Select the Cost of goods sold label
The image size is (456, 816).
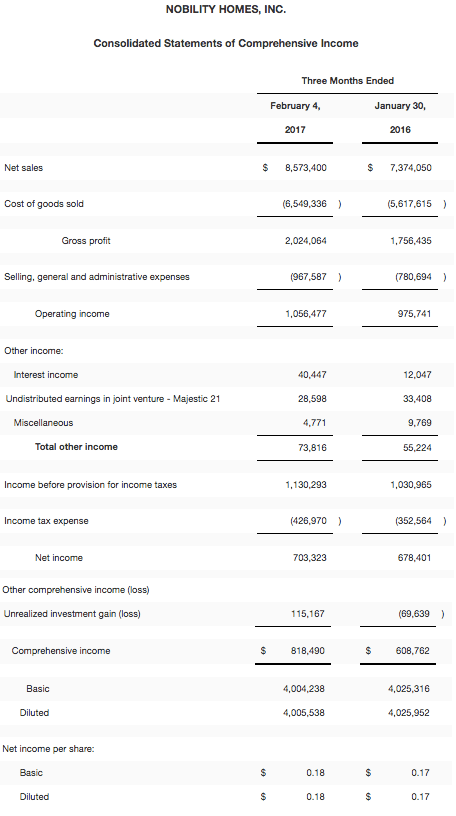click(44, 203)
